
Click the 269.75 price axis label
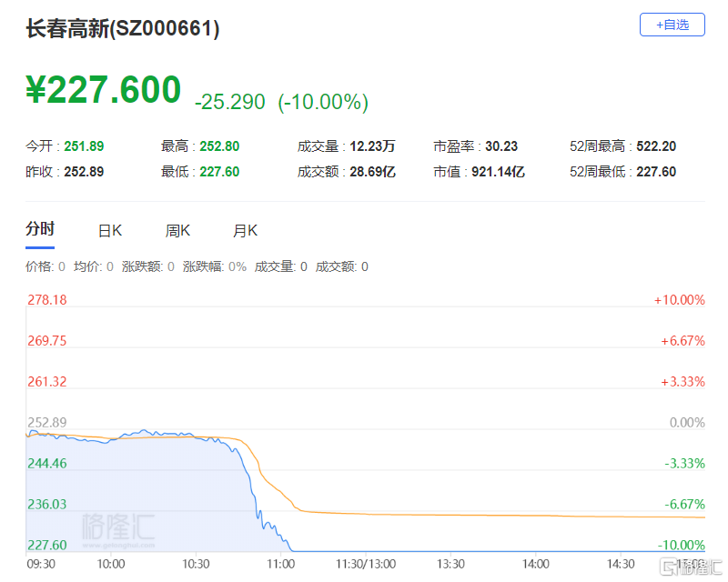click(47, 341)
